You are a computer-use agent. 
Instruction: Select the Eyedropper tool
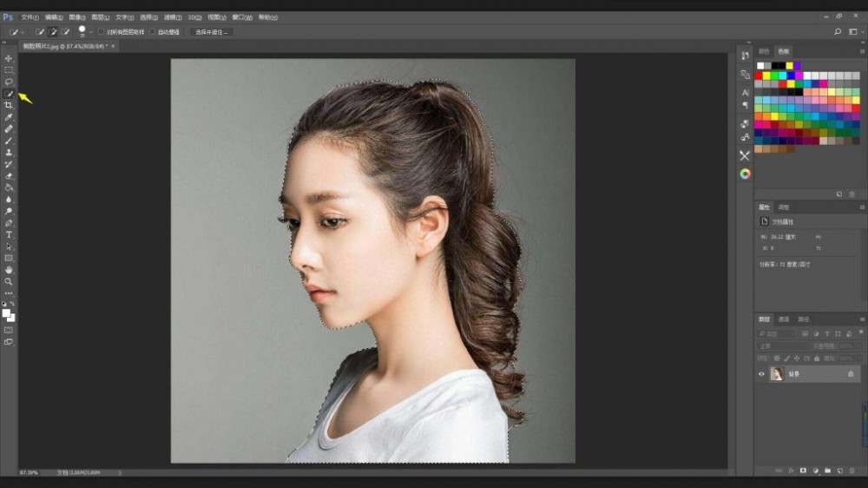point(9,117)
